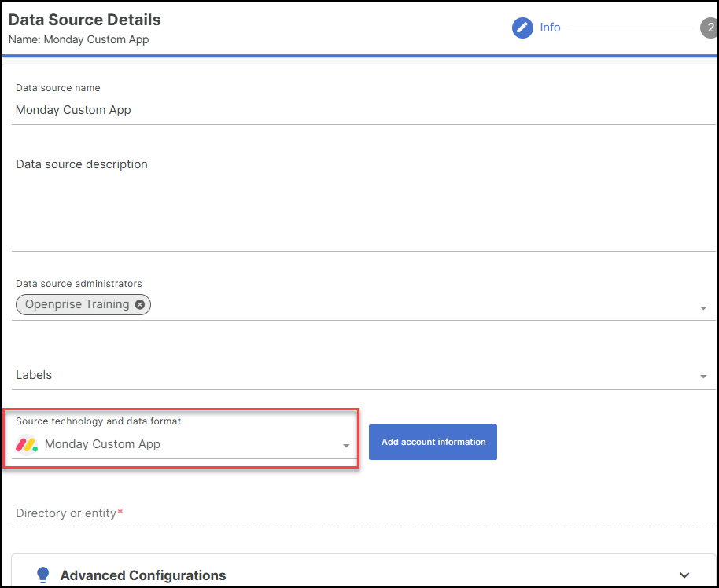Click the pencil icon on the Info step
The image size is (719, 588).
(522, 28)
